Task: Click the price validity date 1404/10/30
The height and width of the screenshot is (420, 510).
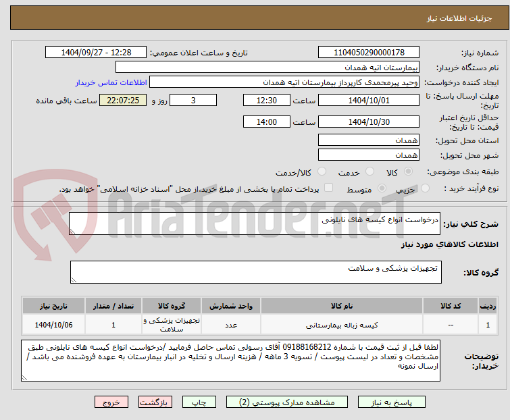Action: (369, 122)
